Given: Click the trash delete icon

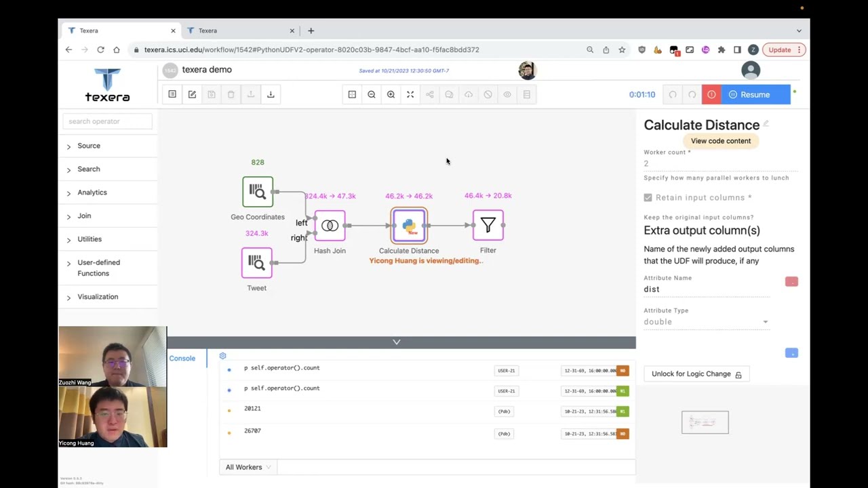Looking at the screenshot, I should coord(231,94).
